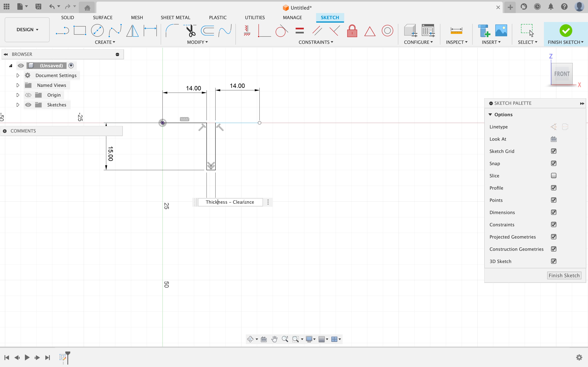Switch to the SURFACE tab

pos(102,18)
